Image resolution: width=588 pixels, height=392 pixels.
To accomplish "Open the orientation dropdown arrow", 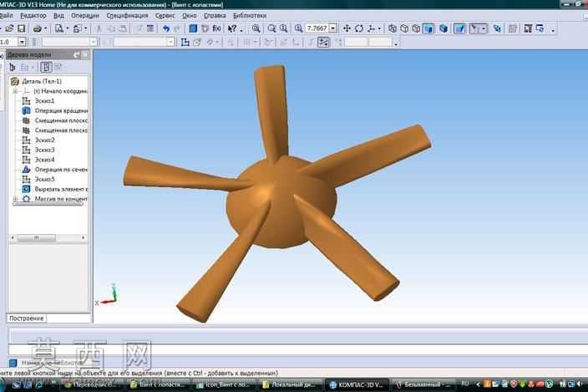I will [x=379, y=28].
